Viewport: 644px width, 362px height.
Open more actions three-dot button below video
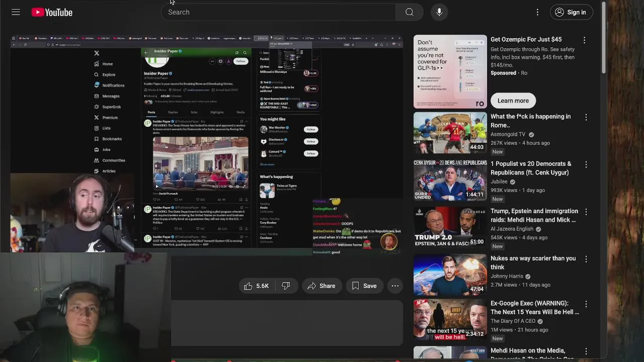pos(395,286)
